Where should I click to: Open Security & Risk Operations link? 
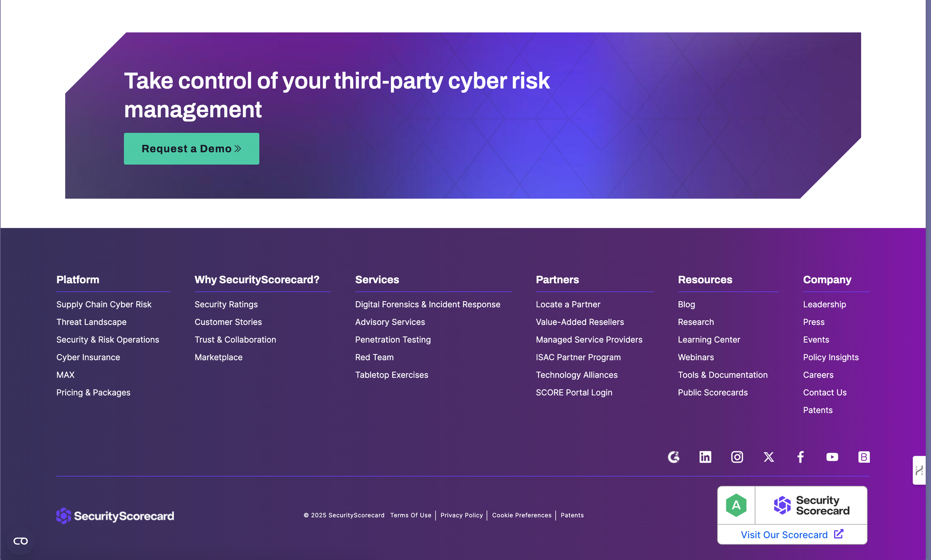[x=108, y=340]
